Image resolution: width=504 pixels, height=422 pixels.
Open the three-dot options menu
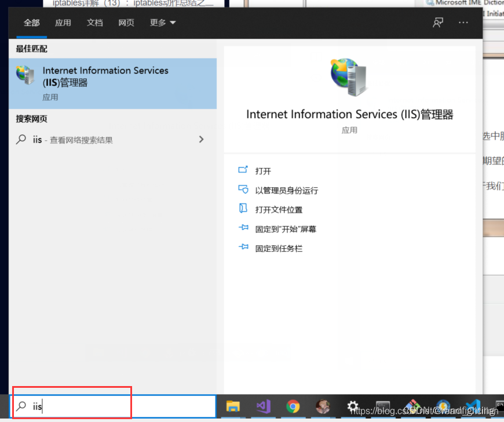(x=463, y=23)
